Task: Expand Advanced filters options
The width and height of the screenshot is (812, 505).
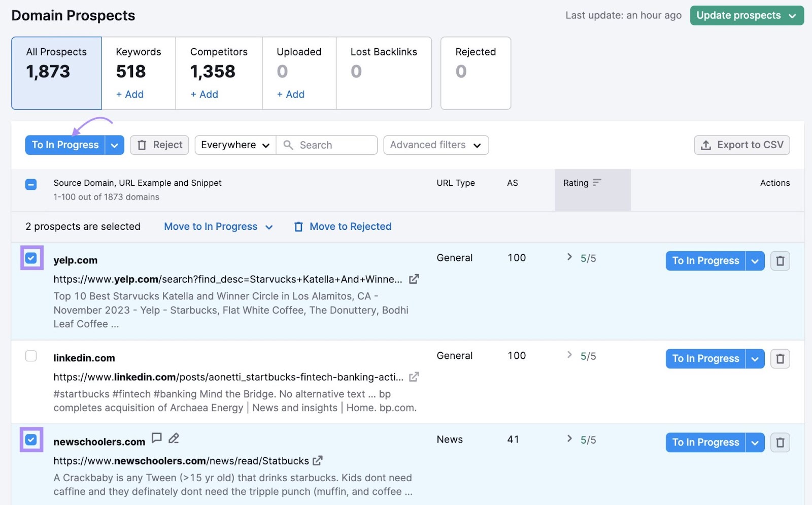Action: [x=435, y=145]
